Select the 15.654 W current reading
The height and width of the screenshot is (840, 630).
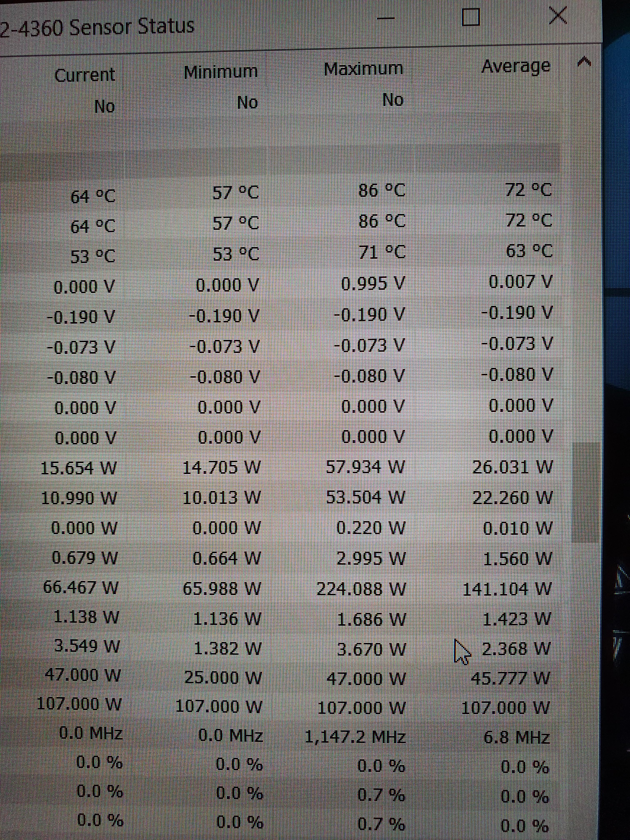click(79, 467)
